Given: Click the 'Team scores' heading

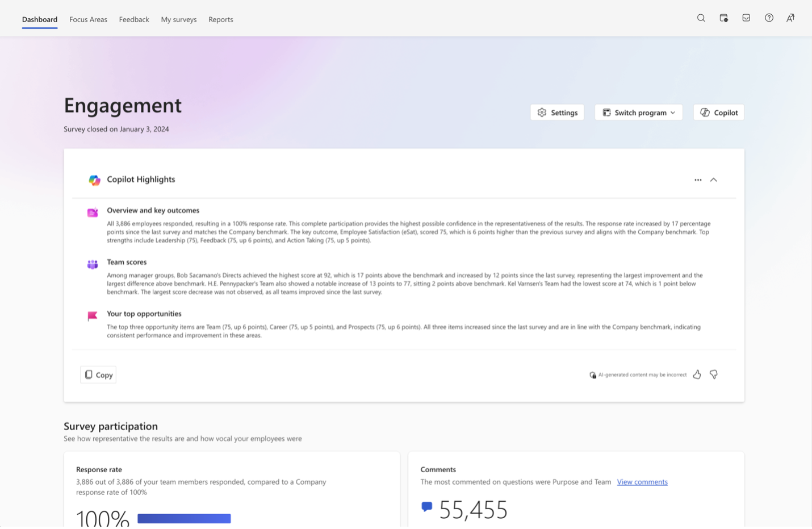Looking at the screenshot, I should (x=127, y=262).
